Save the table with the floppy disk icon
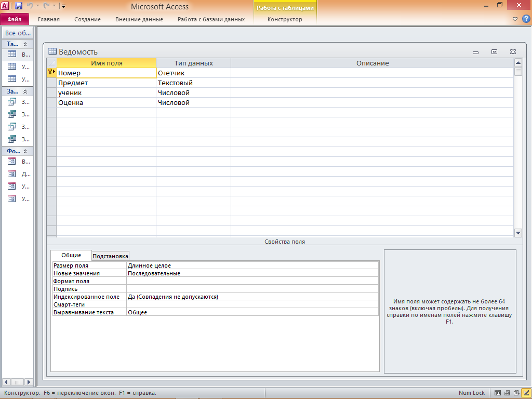The image size is (532, 399). click(x=18, y=6)
